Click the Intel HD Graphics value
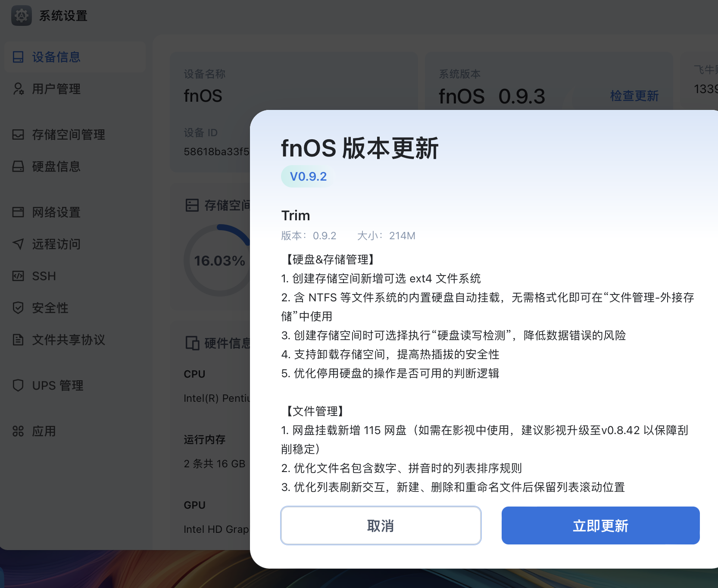Screen dimensions: 718x588 pos(216,529)
